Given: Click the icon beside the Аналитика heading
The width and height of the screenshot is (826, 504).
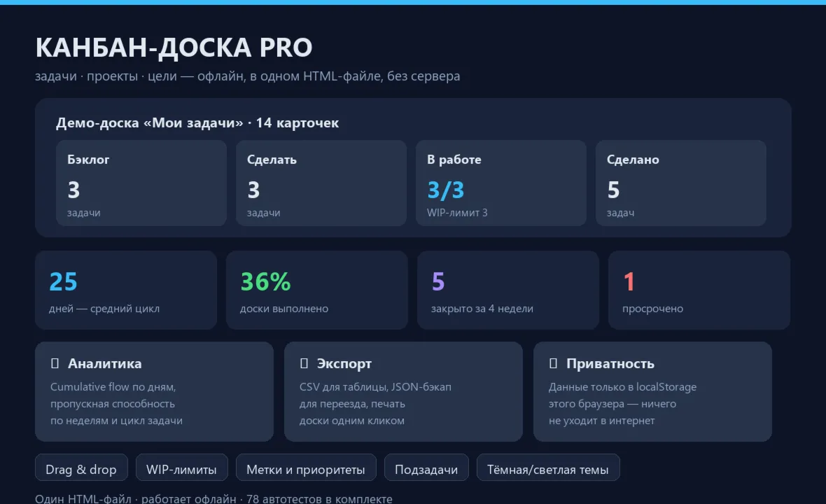Looking at the screenshot, I should [x=55, y=363].
